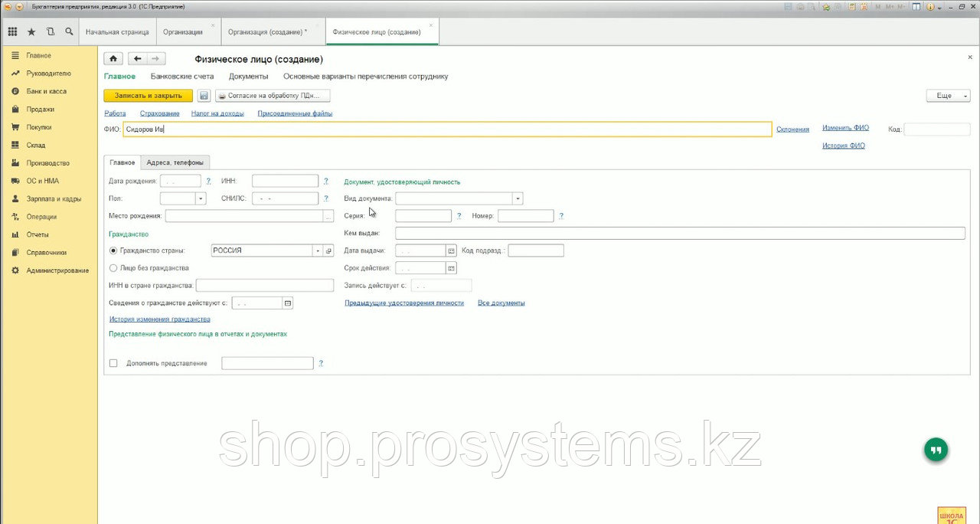Open the Склонения link

coord(792,129)
